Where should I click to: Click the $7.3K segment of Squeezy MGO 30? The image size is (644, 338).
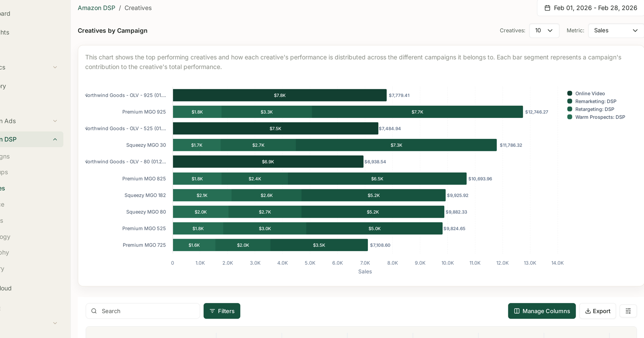[396, 145]
